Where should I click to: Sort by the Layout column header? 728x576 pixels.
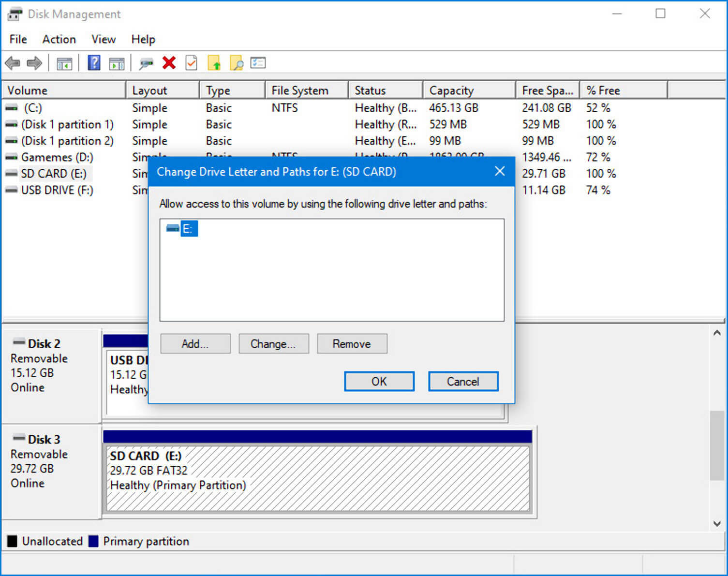(163, 90)
